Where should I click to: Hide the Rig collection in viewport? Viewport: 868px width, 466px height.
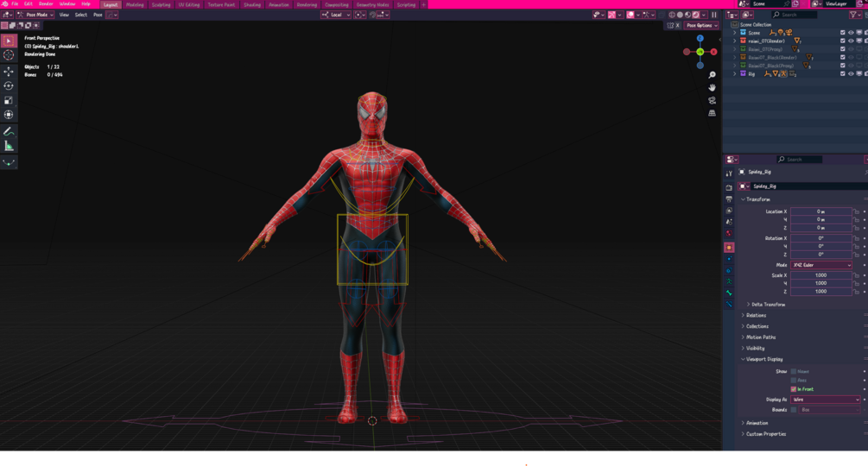pyautogui.click(x=851, y=73)
